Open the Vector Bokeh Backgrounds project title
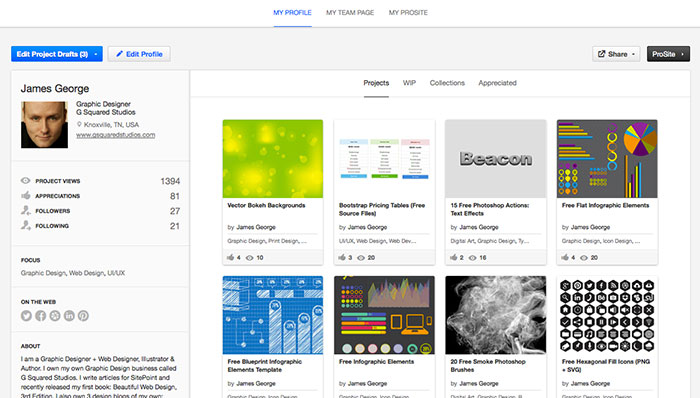 [267, 205]
